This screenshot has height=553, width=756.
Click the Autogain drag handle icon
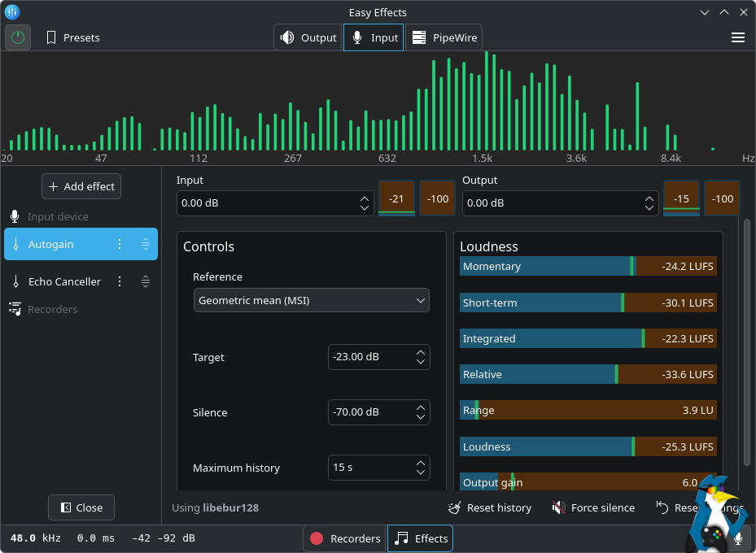tap(146, 244)
